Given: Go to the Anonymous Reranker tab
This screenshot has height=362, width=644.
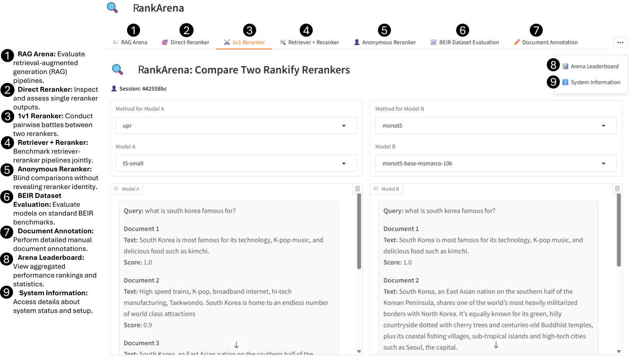Looking at the screenshot, I should tap(385, 42).
